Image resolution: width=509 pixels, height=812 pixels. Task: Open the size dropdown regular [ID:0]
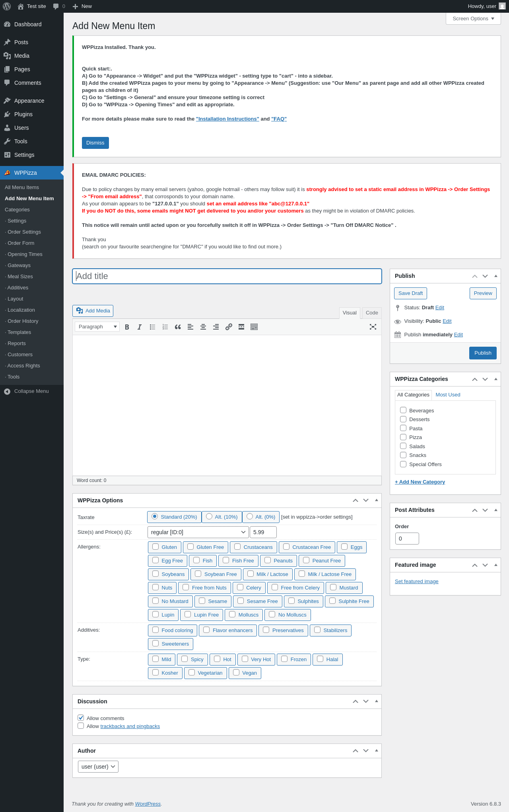point(198,532)
